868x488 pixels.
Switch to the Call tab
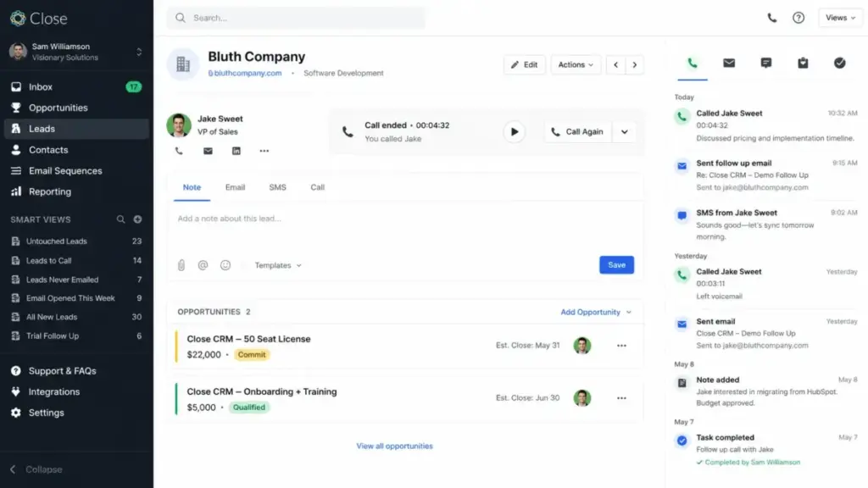(317, 187)
